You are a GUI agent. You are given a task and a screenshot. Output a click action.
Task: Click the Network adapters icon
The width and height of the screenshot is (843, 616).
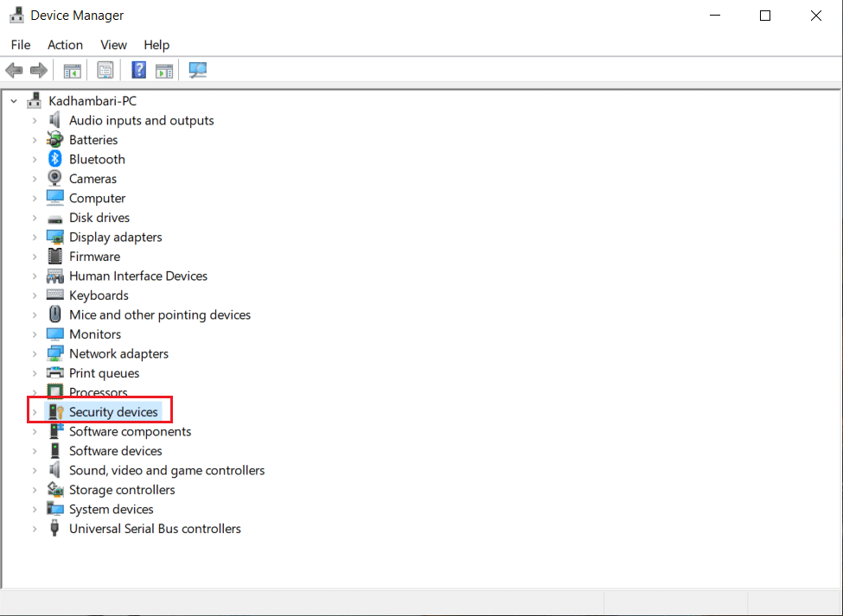click(x=54, y=353)
